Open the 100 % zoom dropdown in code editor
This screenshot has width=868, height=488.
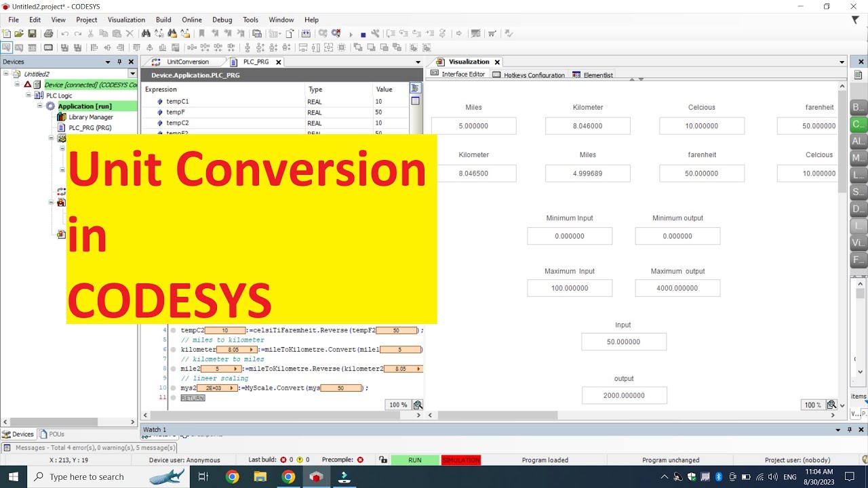[397, 405]
